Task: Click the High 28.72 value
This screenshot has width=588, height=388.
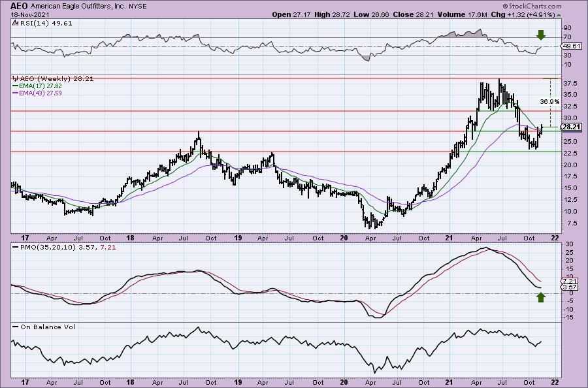Action: (332, 14)
